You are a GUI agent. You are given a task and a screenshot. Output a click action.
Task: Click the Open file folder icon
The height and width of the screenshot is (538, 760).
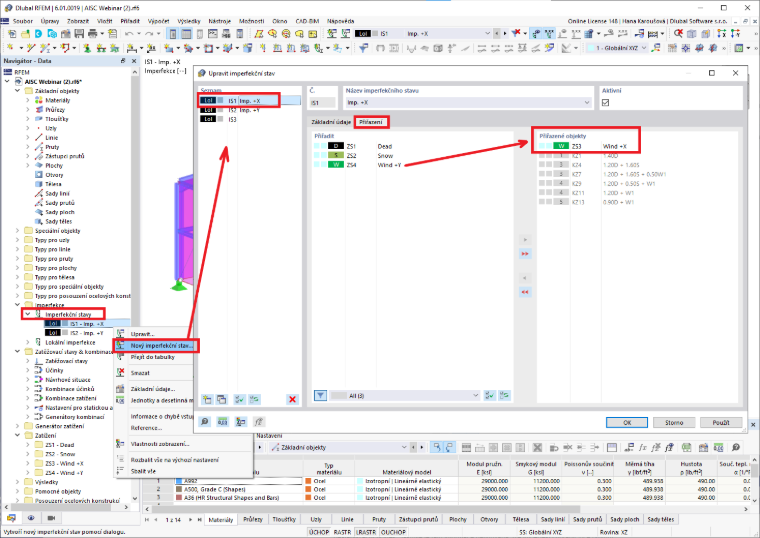25,33
